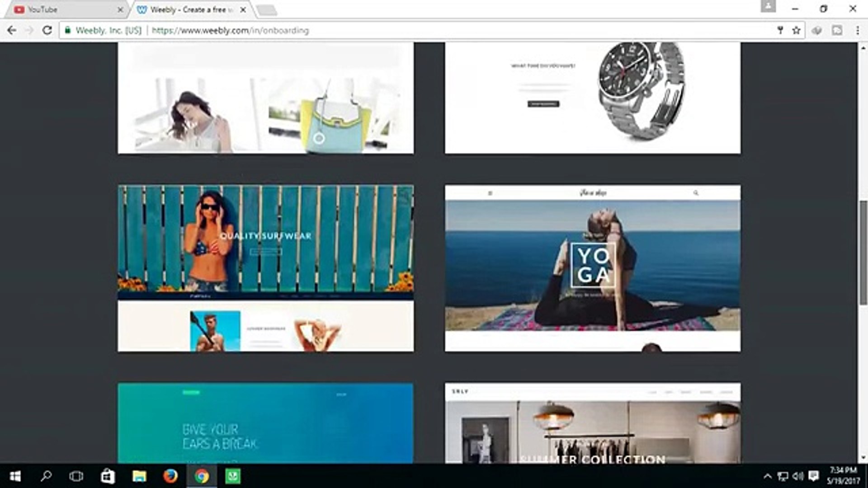Expand hidden icons in the system tray

point(767,476)
